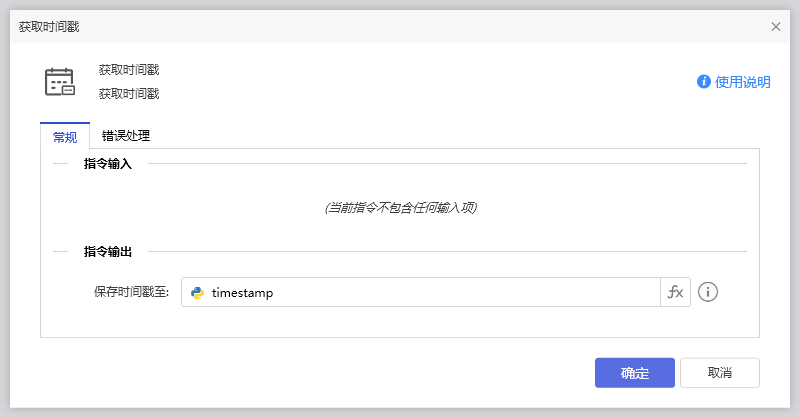Click the italic no-input-items notice text
The width and height of the screenshot is (800, 418).
[400, 208]
